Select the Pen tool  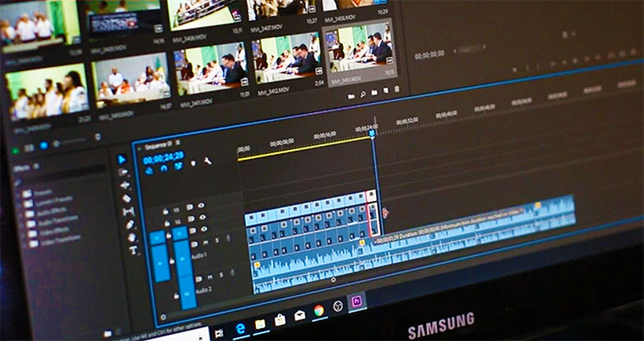point(130,225)
